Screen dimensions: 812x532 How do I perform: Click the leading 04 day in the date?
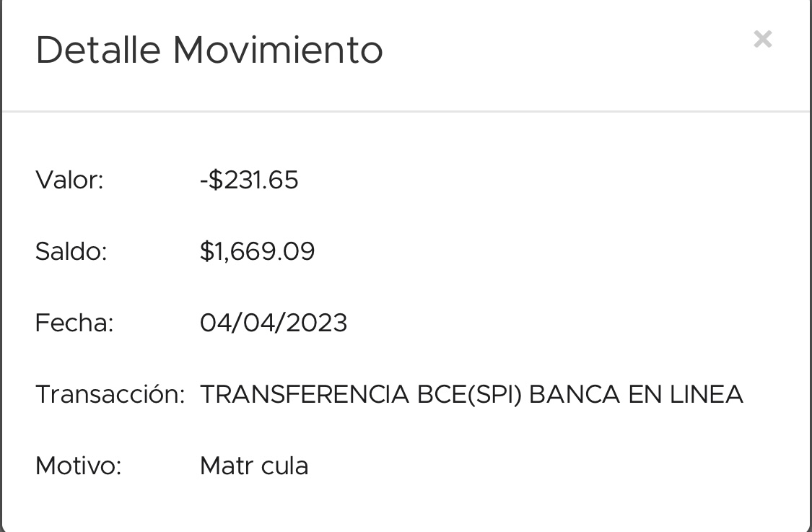pos(214,323)
